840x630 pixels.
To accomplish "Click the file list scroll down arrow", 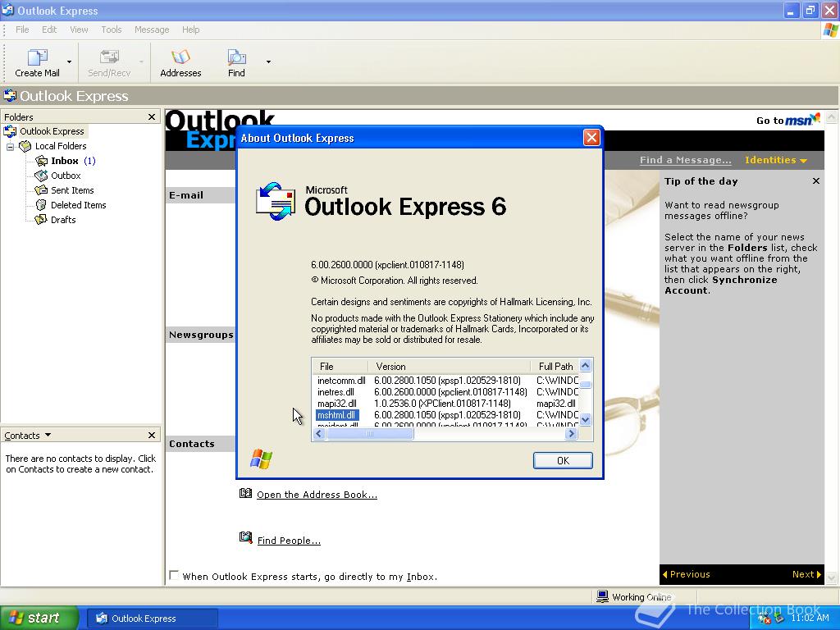I will tap(586, 420).
